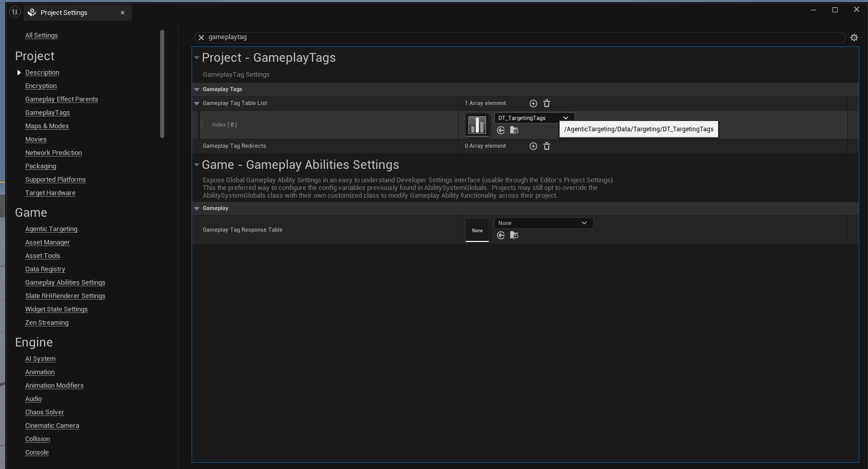The width and height of the screenshot is (868, 469).
Task: Expand the Description settings section
Action: click(x=19, y=72)
